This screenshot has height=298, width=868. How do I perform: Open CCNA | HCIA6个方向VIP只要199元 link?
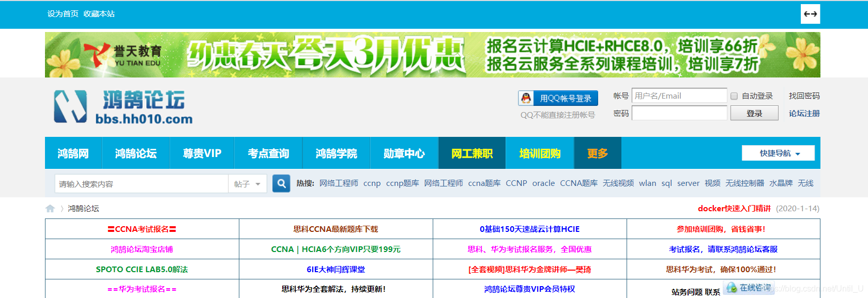336,249
